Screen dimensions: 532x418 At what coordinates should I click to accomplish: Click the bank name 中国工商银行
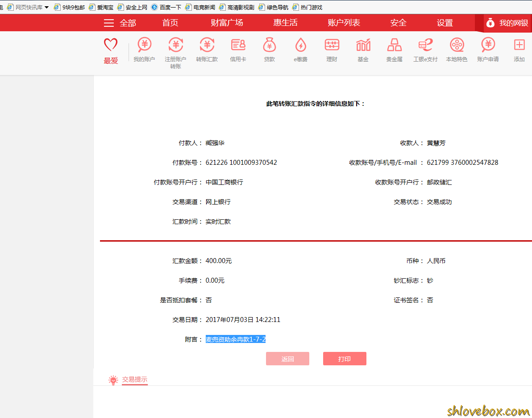pyautogui.click(x=224, y=182)
